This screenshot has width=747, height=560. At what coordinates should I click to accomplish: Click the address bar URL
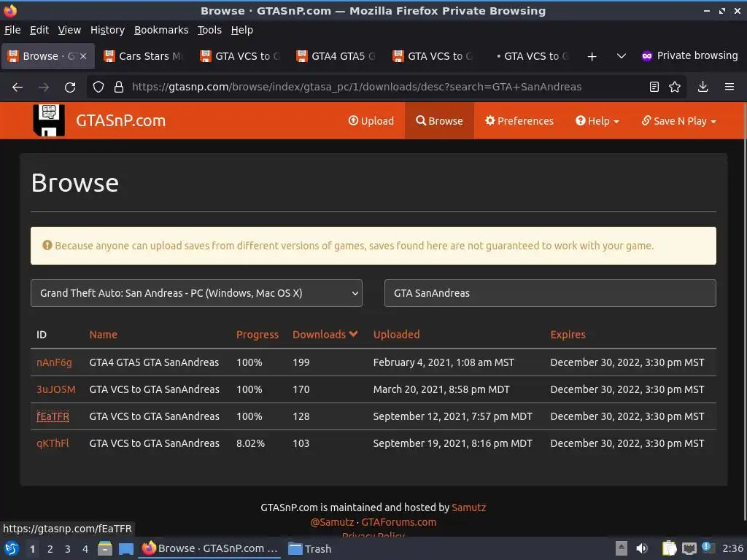point(356,87)
